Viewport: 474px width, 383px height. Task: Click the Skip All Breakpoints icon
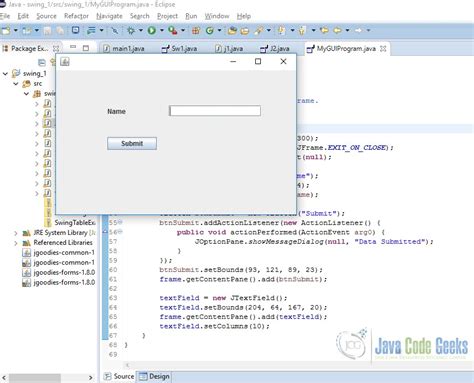[115, 31]
